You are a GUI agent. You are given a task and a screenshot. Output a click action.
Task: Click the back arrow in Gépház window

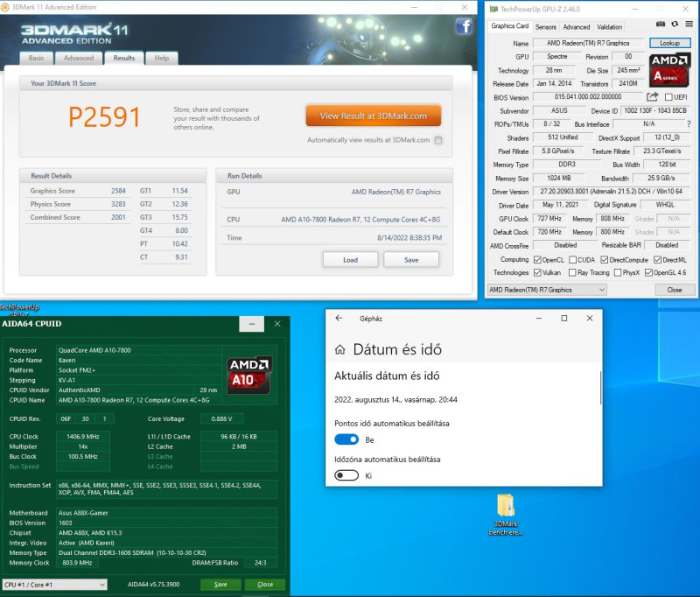(x=339, y=318)
